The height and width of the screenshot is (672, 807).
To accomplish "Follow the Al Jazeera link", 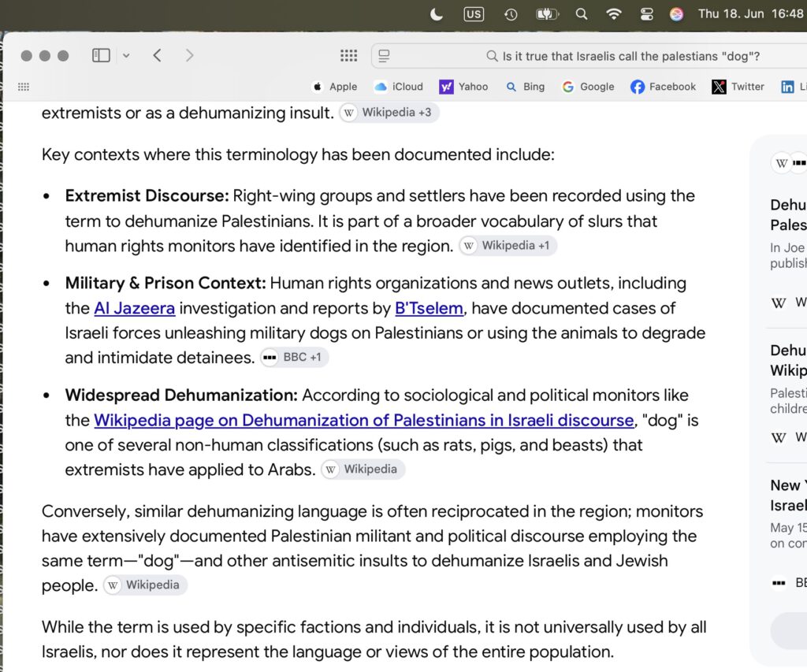I will 134,308.
